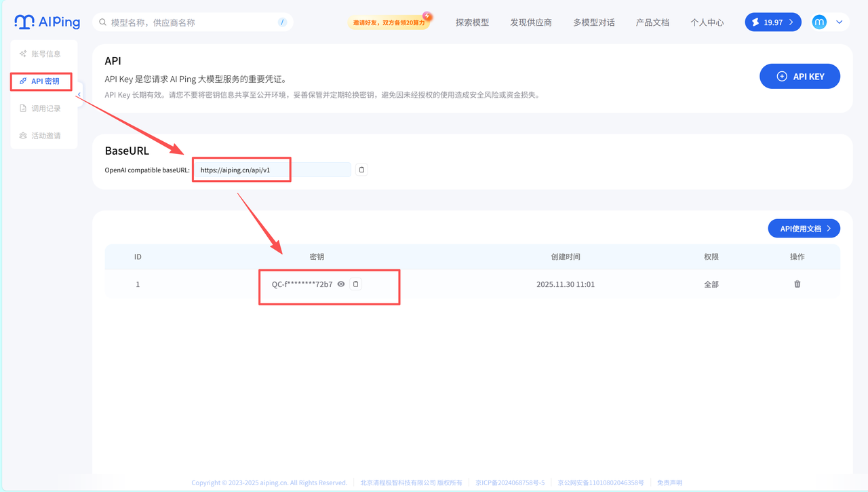Open the 京ICP备2024068758号-5 footer link
The image size is (868, 492).
pyautogui.click(x=510, y=482)
